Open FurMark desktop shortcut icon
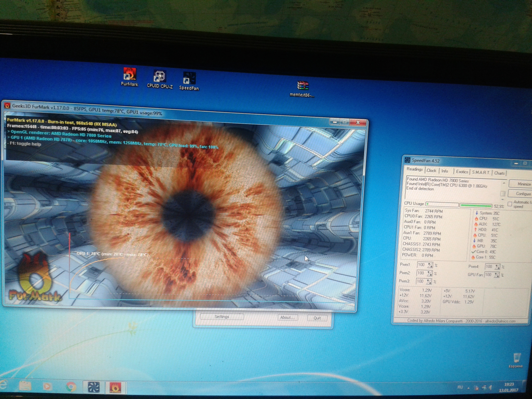Image resolution: width=532 pixels, height=399 pixels. coord(130,74)
